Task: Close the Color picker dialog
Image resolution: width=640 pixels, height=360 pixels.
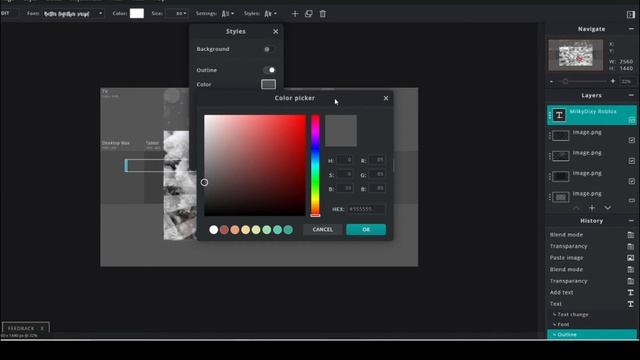Action: click(x=386, y=98)
